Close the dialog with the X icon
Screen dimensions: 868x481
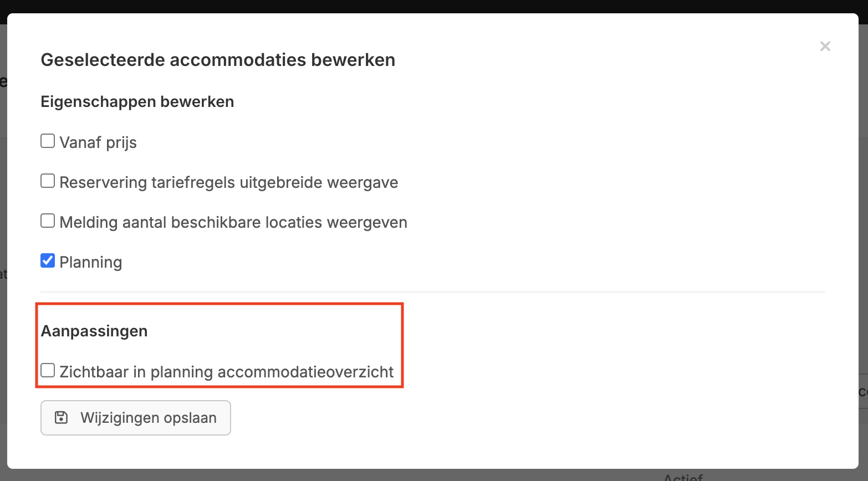pyautogui.click(x=825, y=47)
